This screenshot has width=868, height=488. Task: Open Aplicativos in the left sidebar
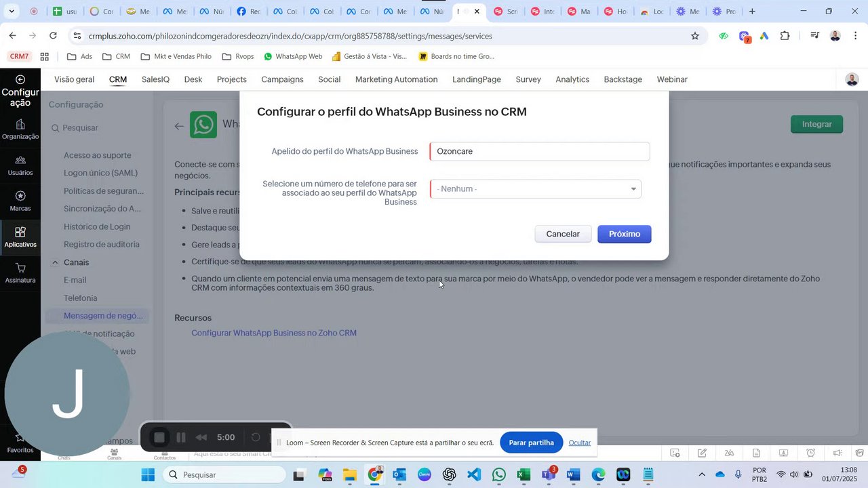[20, 237]
